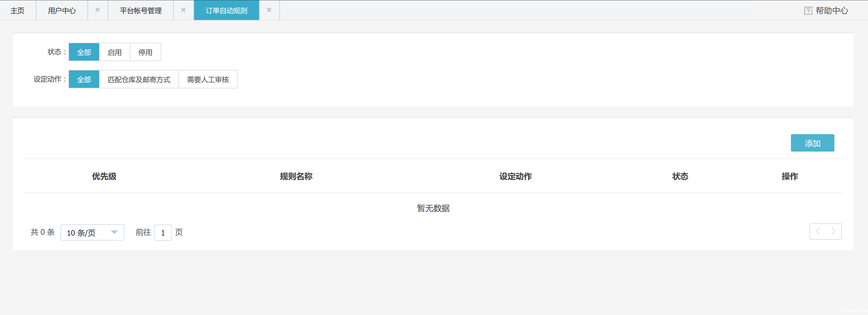Viewport: 868px width, 315px height.
Task: Switch to the 主页 tab
Action: (17, 10)
